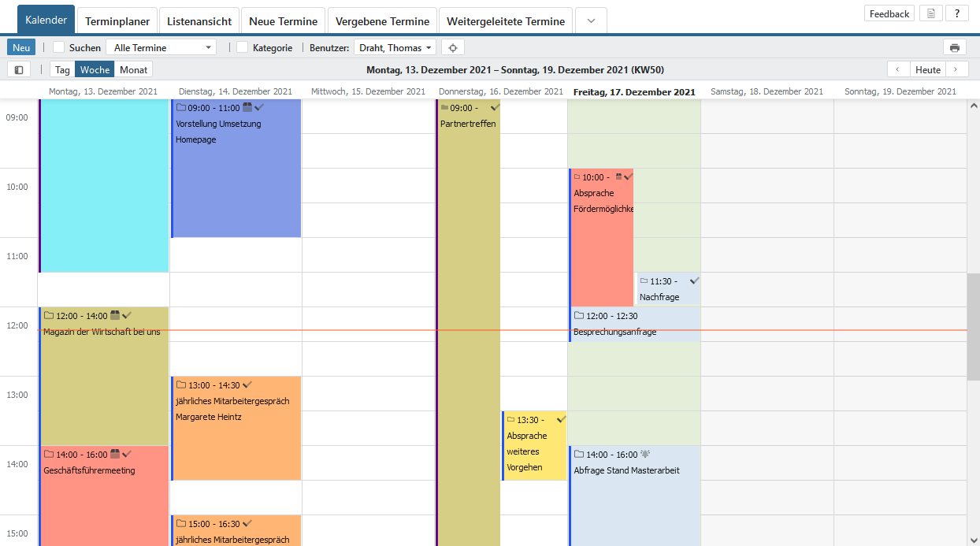Click the crosshair user locate icon
Viewport: 980px width, 546px height.
(x=452, y=47)
